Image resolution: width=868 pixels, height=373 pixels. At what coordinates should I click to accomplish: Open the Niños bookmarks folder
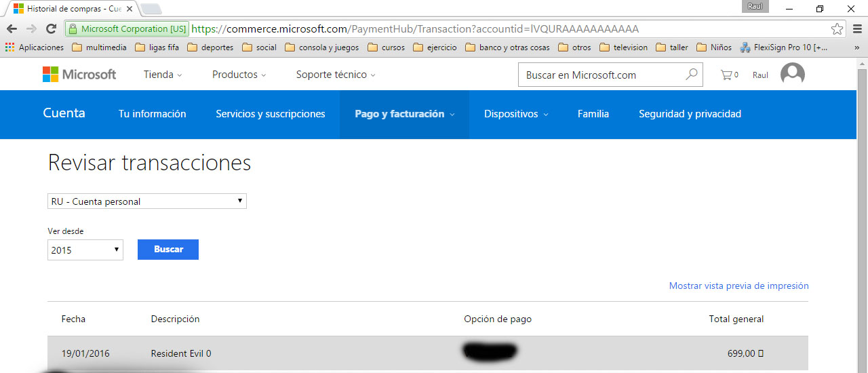tap(714, 47)
